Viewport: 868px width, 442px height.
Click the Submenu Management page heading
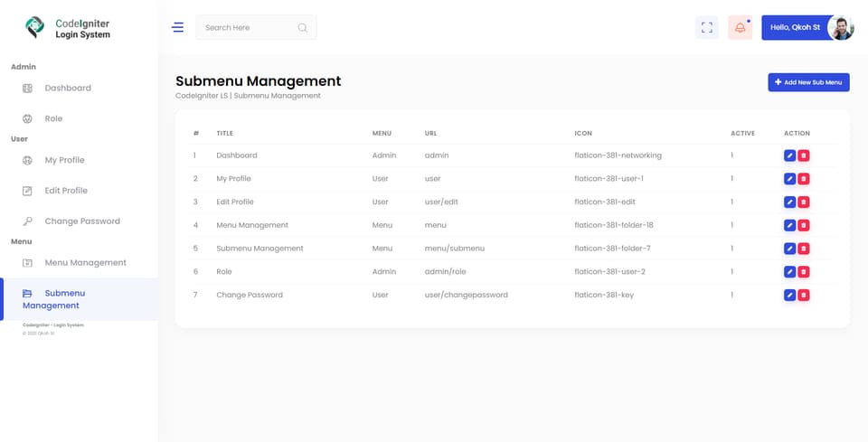pyautogui.click(x=258, y=81)
